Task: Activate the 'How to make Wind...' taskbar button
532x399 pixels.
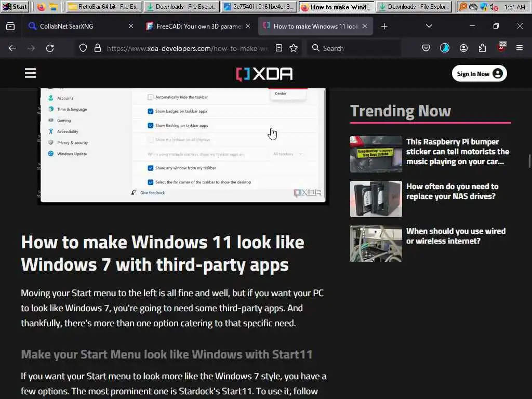Action: [337, 6]
